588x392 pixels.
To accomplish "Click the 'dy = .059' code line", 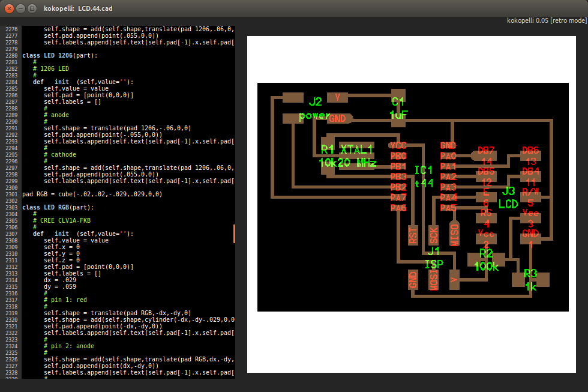I will pos(59,286).
